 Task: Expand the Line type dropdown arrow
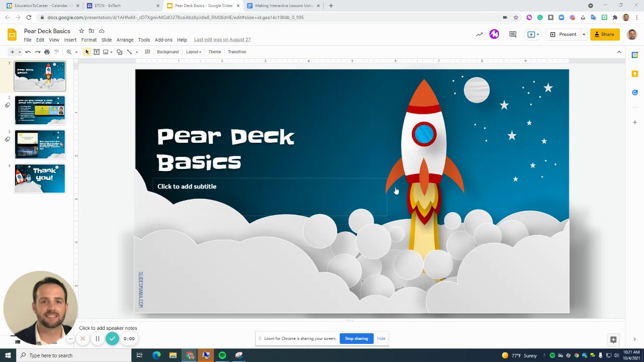pos(136,52)
